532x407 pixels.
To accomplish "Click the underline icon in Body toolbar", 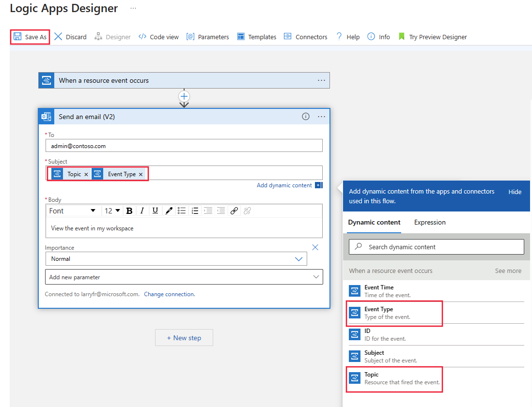I will [x=155, y=211].
